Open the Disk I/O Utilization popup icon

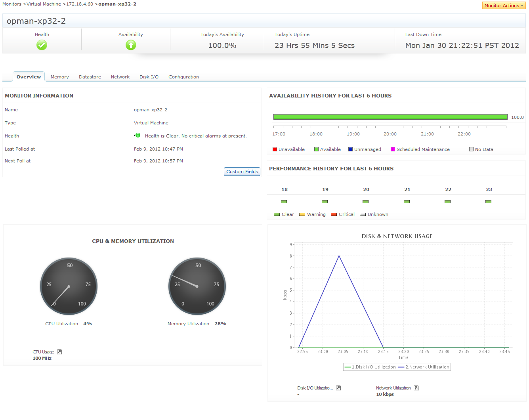coord(338,388)
